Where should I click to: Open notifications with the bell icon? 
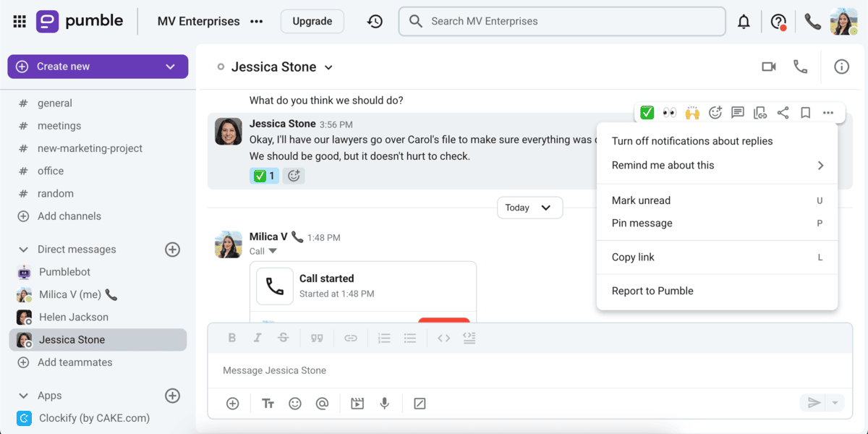tap(744, 21)
